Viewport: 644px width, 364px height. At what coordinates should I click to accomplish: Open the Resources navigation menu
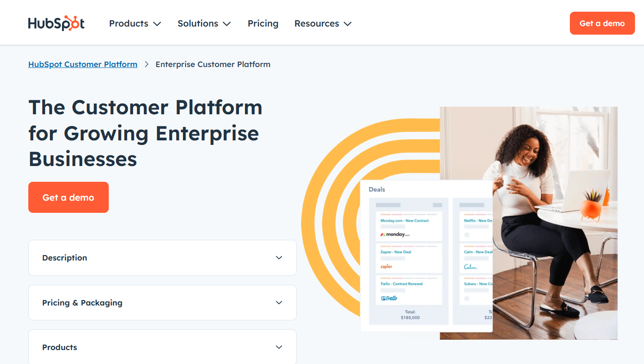[x=323, y=23]
